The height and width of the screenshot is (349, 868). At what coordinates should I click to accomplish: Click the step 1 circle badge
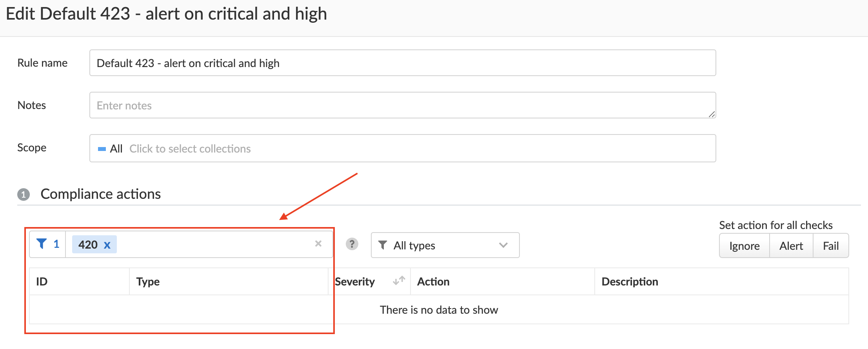(x=24, y=194)
